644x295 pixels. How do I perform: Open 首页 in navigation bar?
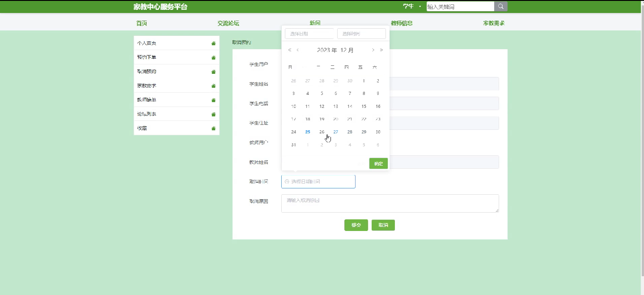(x=141, y=23)
